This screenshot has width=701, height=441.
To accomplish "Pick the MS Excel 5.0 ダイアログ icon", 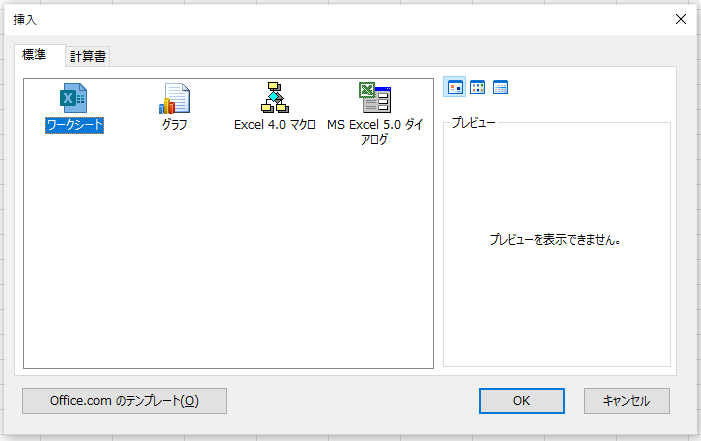I will pyautogui.click(x=375, y=98).
